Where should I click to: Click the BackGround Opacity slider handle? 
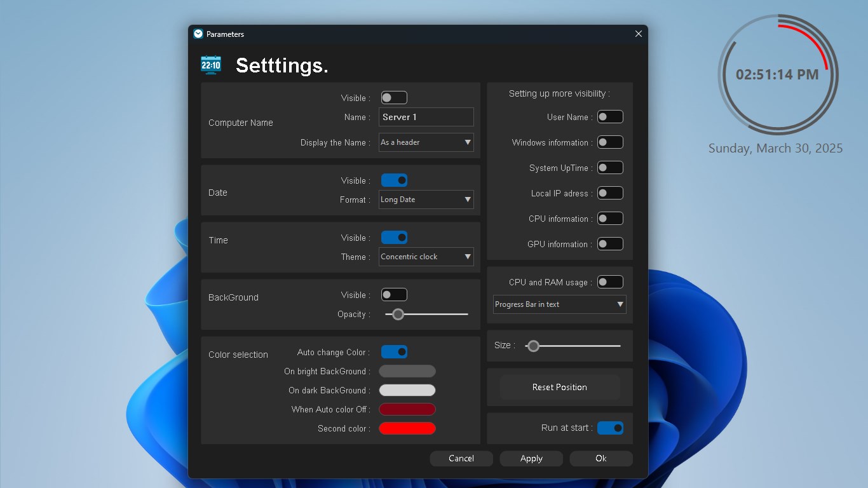[x=398, y=314]
